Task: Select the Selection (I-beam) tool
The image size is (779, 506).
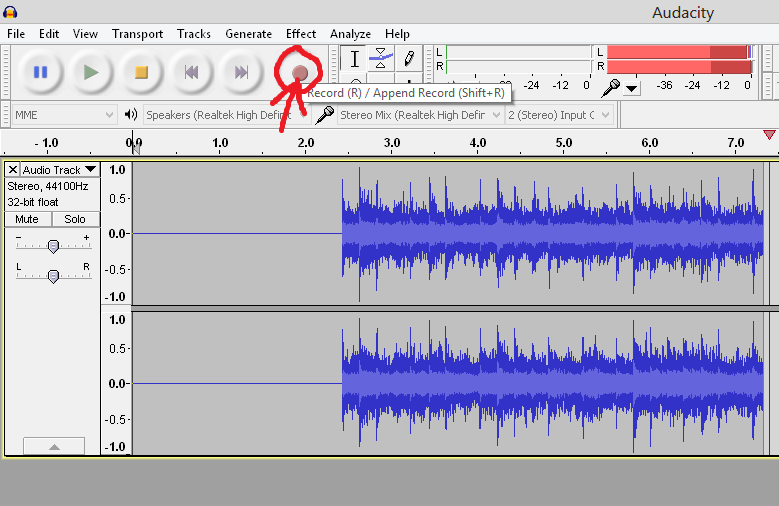Action: (354, 59)
